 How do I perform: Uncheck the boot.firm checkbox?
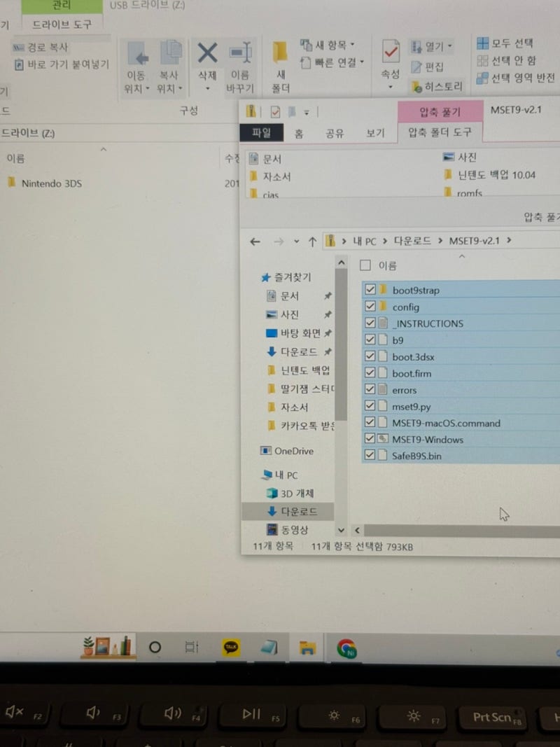(x=370, y=373)
